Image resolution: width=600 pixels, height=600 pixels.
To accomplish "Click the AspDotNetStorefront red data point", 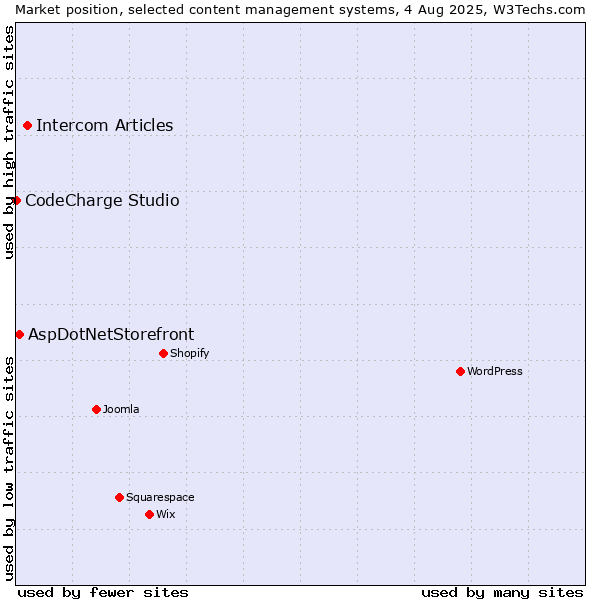I will point(20,335).
